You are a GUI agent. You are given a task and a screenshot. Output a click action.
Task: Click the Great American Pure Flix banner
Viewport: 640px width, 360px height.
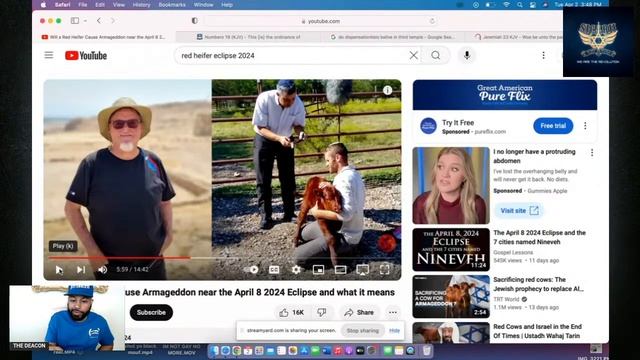point(504,95)
